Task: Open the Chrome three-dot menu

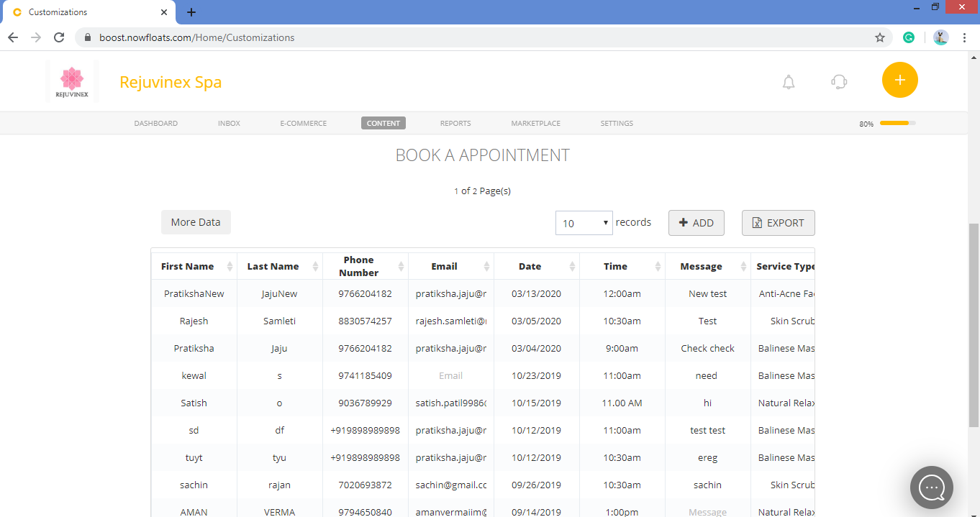Action: click(964, 37)
